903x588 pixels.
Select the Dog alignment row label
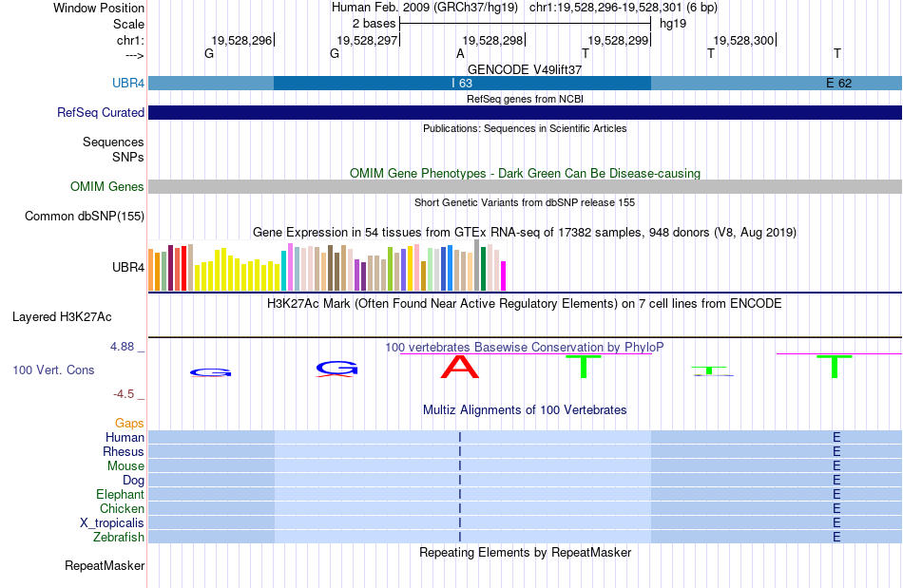coord(133,480)
